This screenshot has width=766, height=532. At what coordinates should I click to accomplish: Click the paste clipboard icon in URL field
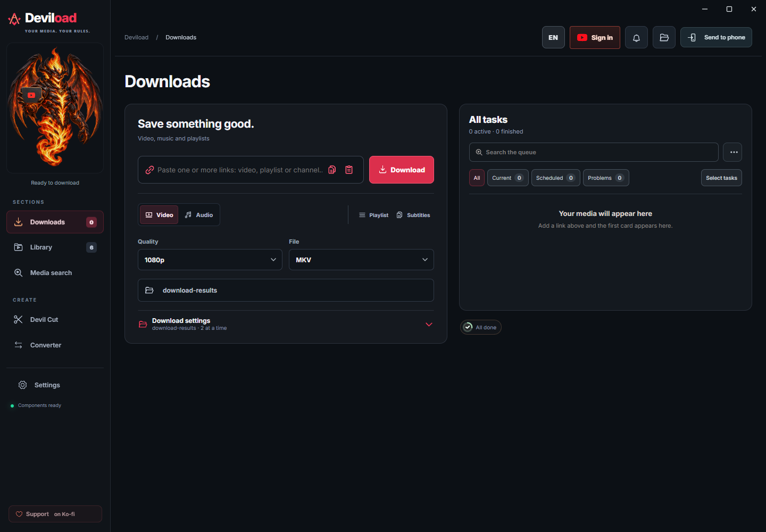[349, 170]
